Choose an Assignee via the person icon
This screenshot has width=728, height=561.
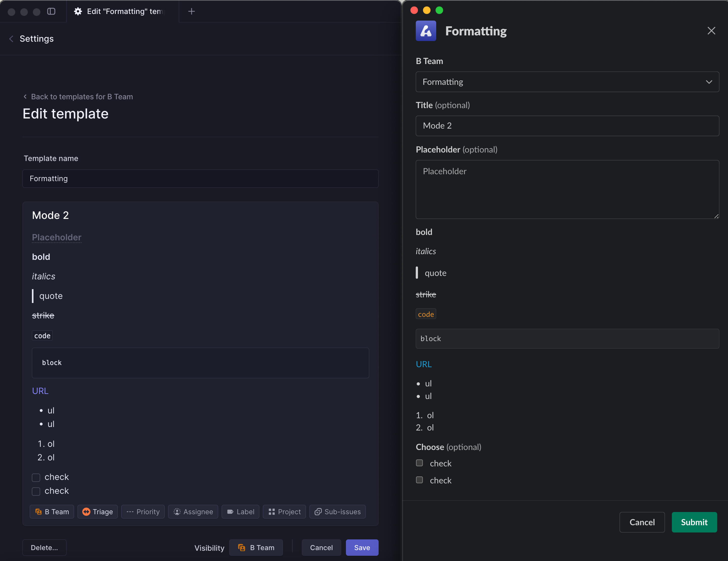tap(193, 512)
